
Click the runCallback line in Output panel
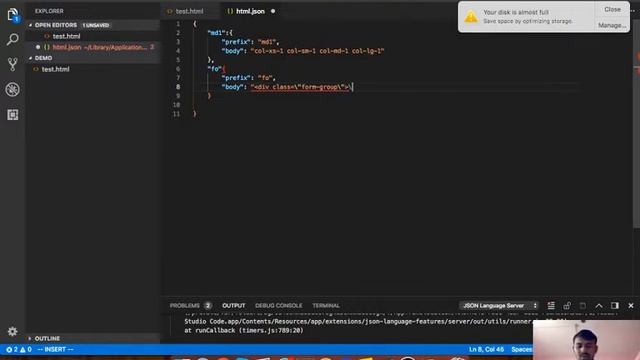[x=244, y=331]
